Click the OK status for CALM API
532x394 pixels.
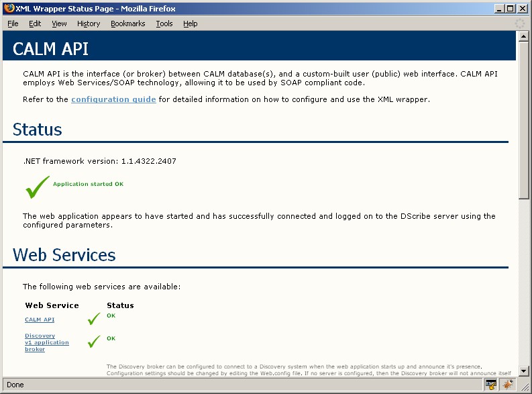(111, 315)
